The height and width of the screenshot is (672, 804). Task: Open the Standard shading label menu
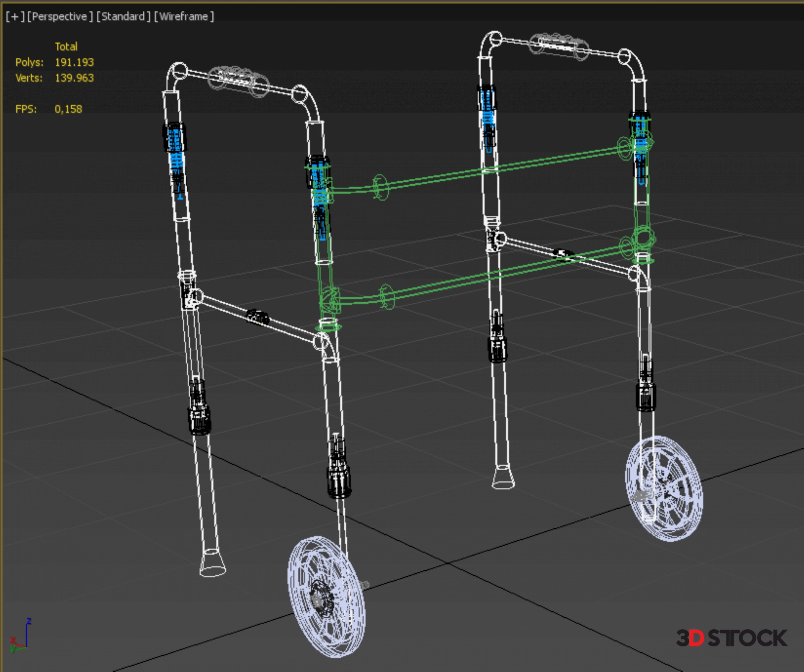click(123, 16)
